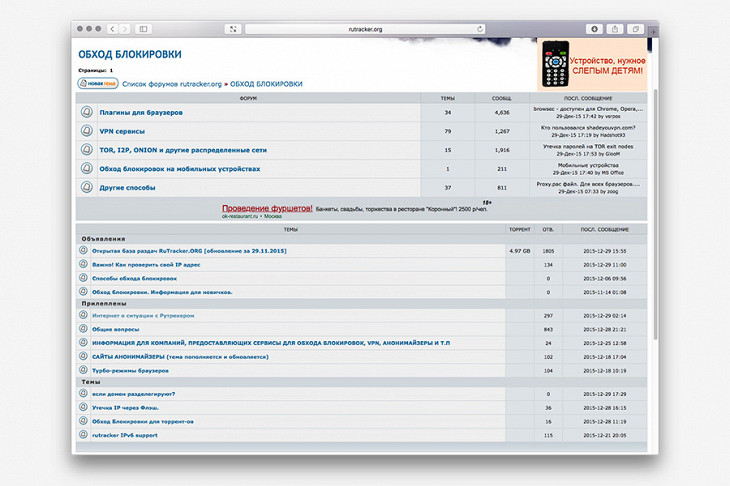Click the reload page icon in address bar
730x486 pixels.
click(x=480, y=29)
